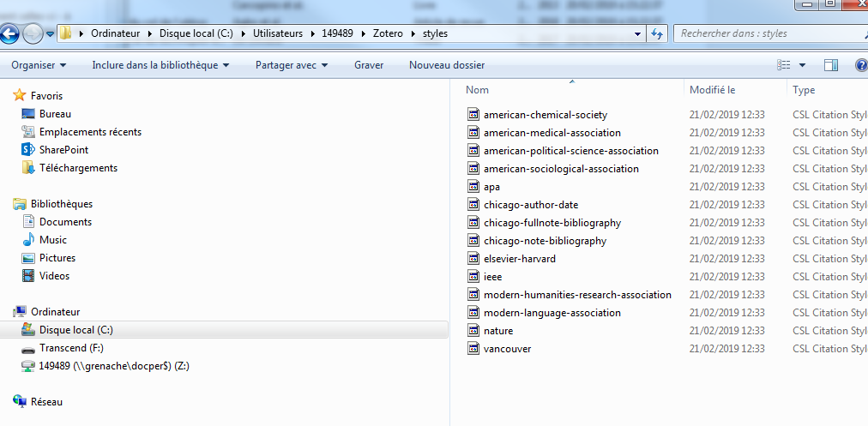Click the change view icon

pos(783,65)
